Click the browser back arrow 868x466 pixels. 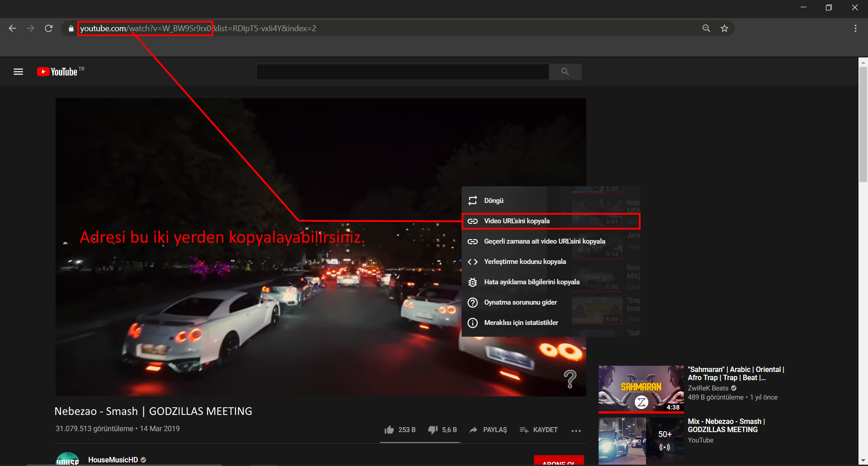[12, 28]
